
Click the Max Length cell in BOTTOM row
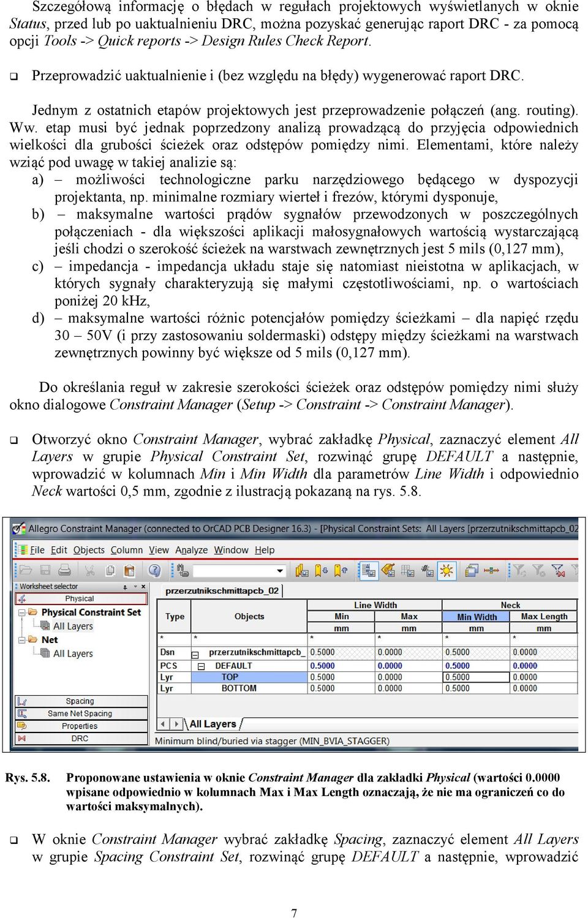544,688
